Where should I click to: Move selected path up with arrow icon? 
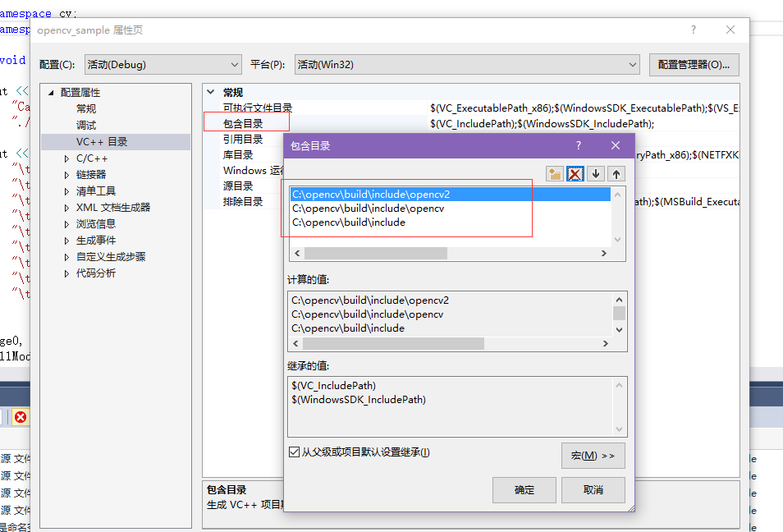tap(616, 173)
